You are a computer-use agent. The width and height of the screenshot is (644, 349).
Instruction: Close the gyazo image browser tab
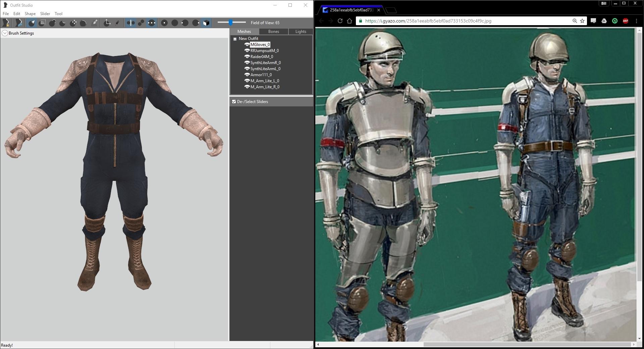[x=379, y=10]
